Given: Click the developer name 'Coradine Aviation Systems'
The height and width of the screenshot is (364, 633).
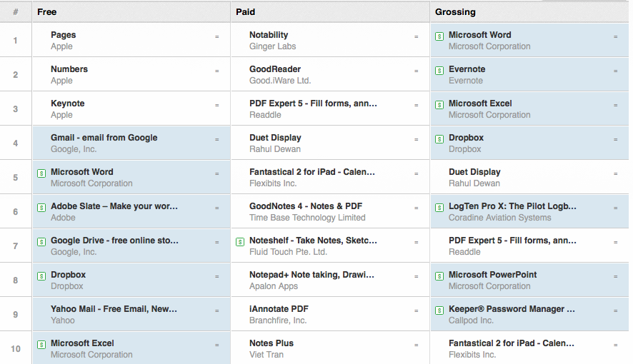Looking at the screenshot, I should point(500,218).
